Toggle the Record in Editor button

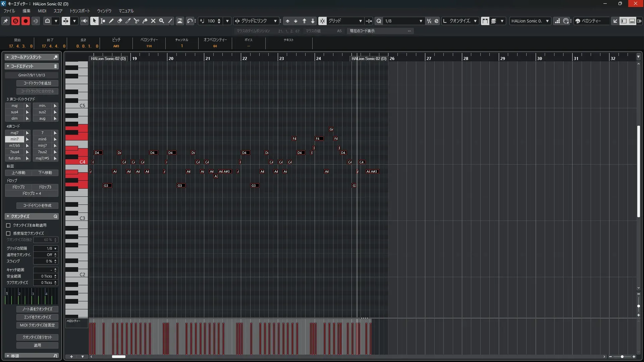[x=25, y=21]
